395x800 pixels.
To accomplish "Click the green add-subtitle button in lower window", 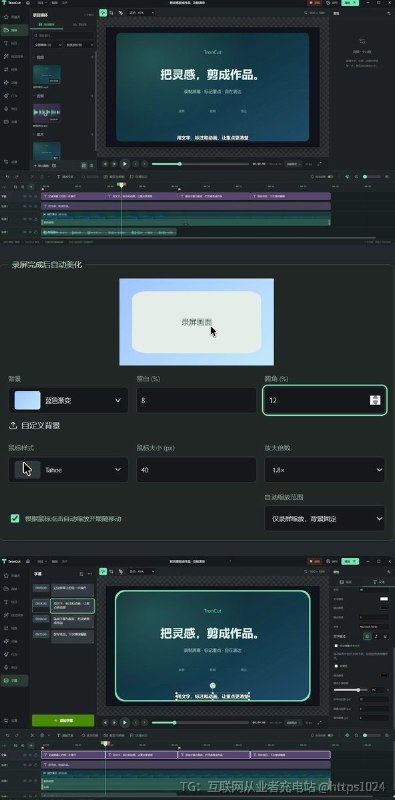I will [x=63, y=720].
